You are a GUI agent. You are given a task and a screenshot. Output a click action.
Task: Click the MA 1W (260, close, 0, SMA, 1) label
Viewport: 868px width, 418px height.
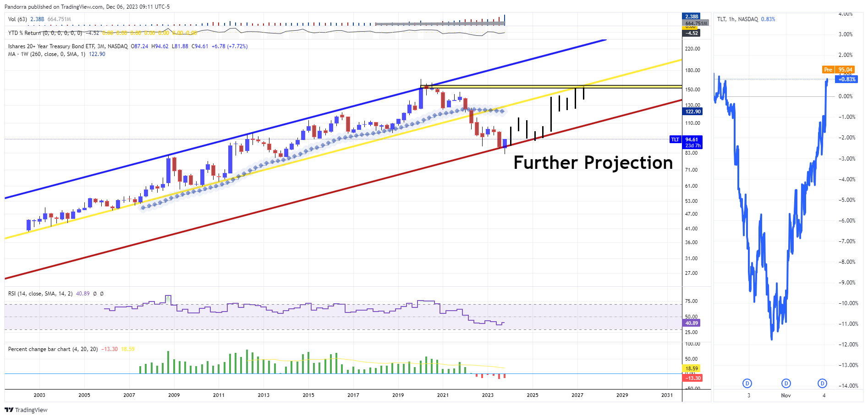(47, 54)
